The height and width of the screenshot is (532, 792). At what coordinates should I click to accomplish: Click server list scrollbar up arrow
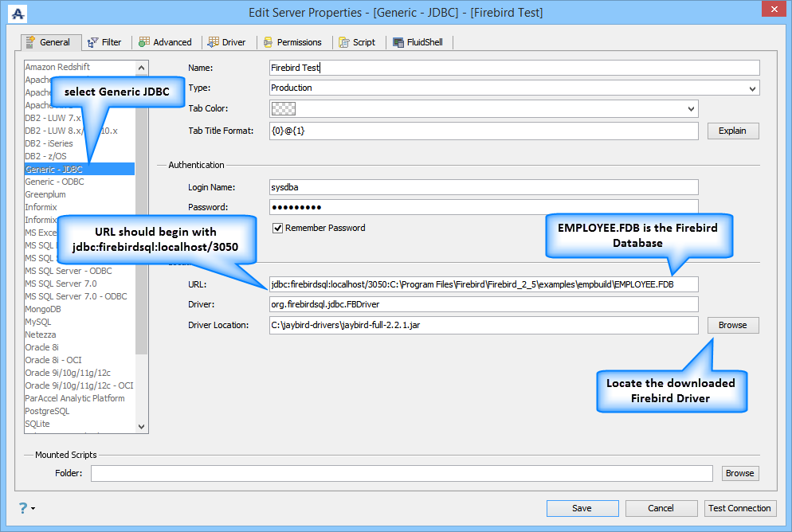142,68
